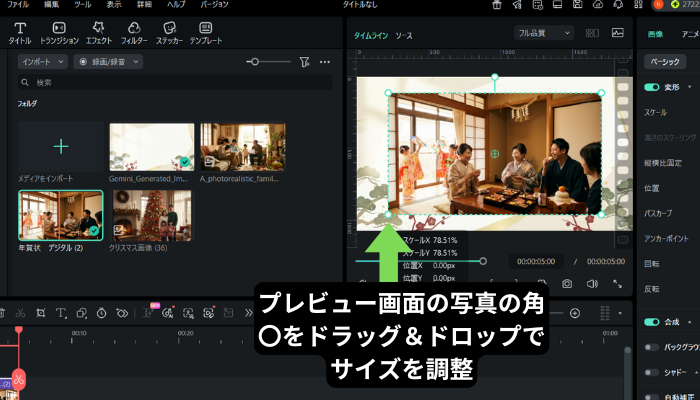Select the 年賀状 デジタル (2) thumbnail
The image size is (700, 400).
61,216
